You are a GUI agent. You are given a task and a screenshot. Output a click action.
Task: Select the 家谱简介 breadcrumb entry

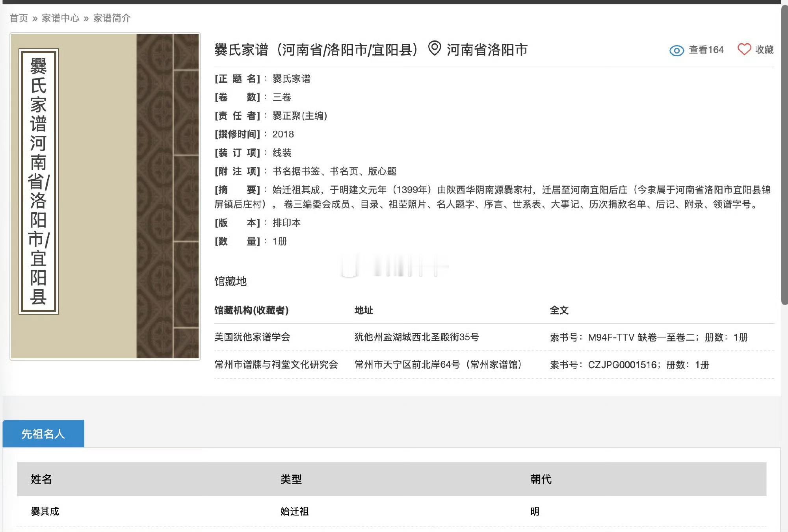[x=112, y=18]
